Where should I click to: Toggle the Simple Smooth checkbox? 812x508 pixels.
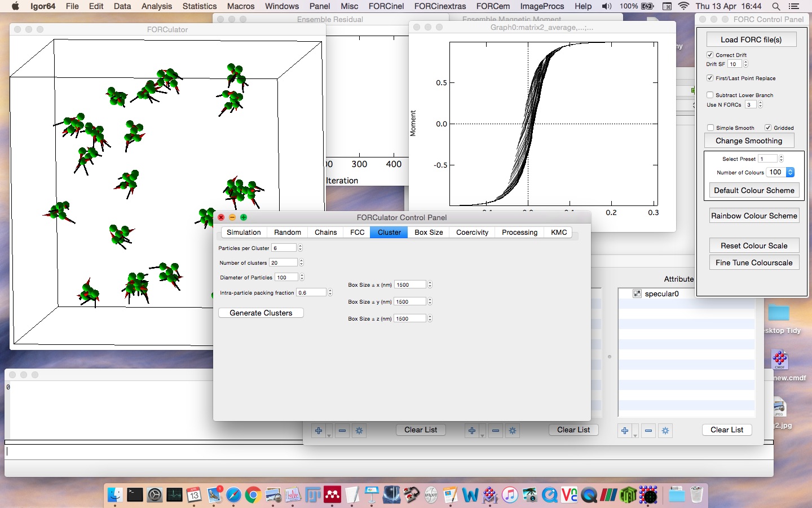coord(710,128)
